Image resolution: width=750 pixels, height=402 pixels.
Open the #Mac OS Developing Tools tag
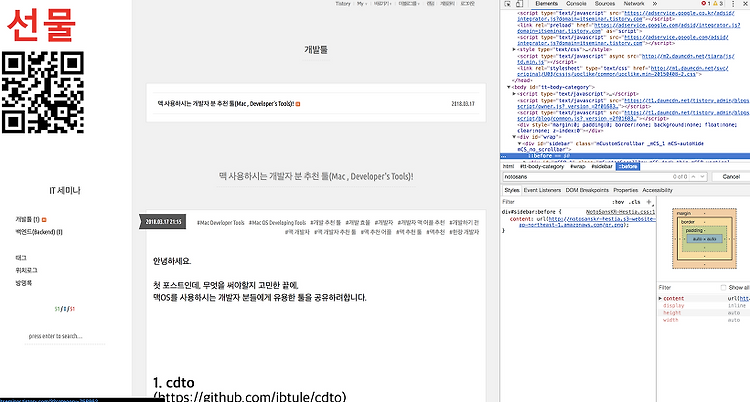tap(277, 223)
